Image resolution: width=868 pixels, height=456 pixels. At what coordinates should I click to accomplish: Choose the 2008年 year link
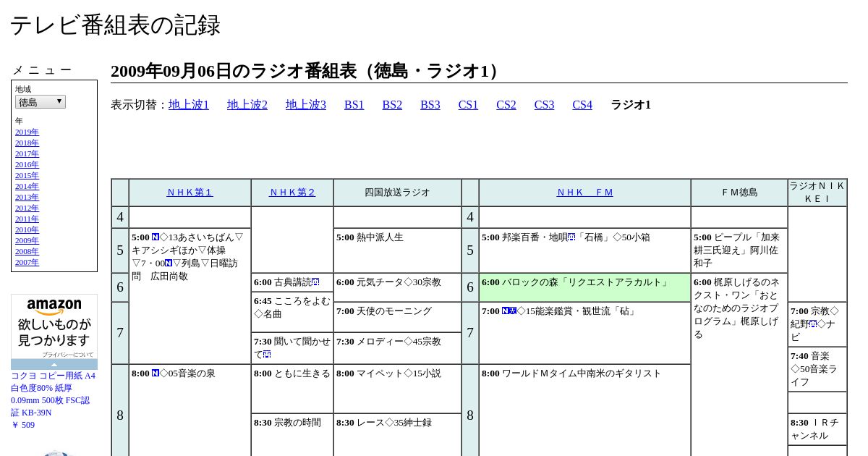pyautogui.click(x=27, y=251)
